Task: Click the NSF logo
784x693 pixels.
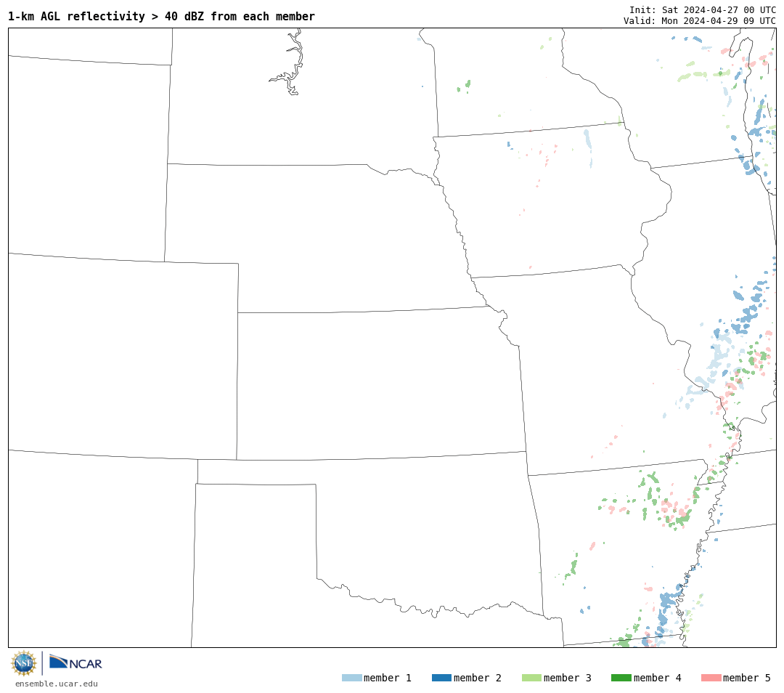Action: pyautogui.click(x=23, y=663)
